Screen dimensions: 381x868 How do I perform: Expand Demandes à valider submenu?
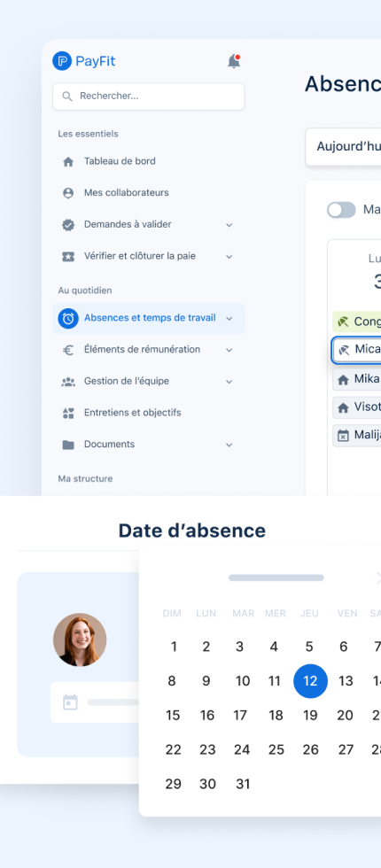pyautogui.click(x=229, y=225)
